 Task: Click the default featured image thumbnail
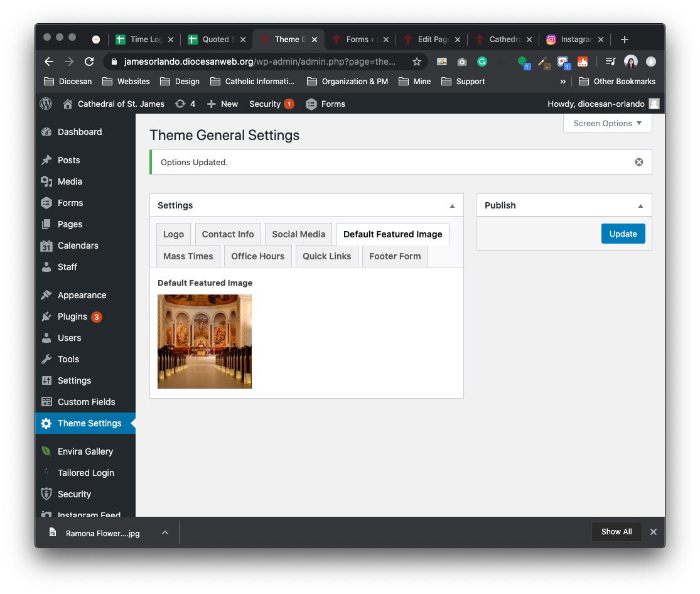(205, 342)
